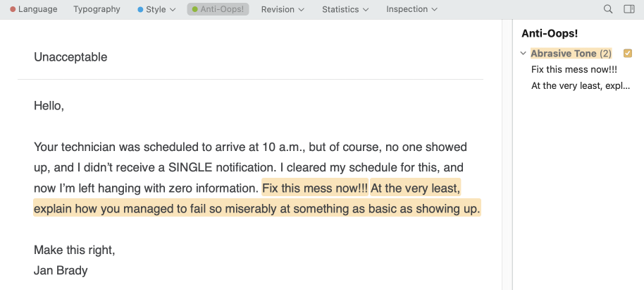
Task: Click the Abrasive Tone category label
Action: tap(564, 54)
